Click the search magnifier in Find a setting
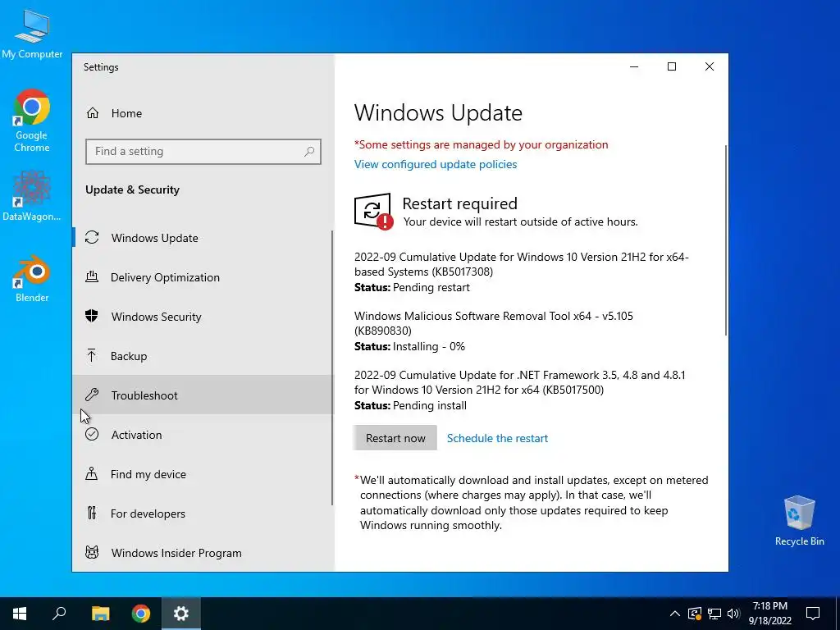 point(309,152)
